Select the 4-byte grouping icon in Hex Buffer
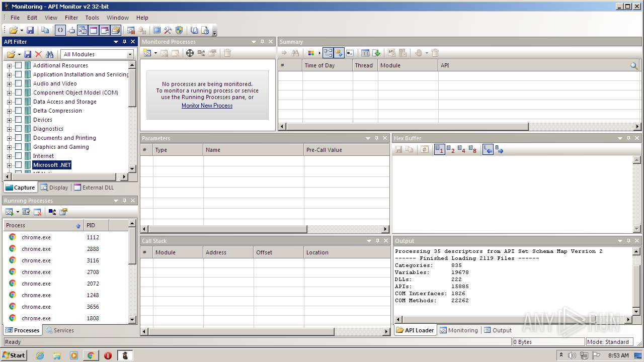Screen dimensions: 644x362 click(x=461, y=149)
